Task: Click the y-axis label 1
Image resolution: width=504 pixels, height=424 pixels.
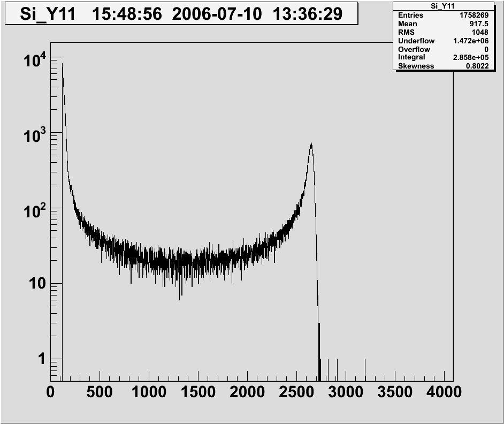Action: tap(41, 360)
